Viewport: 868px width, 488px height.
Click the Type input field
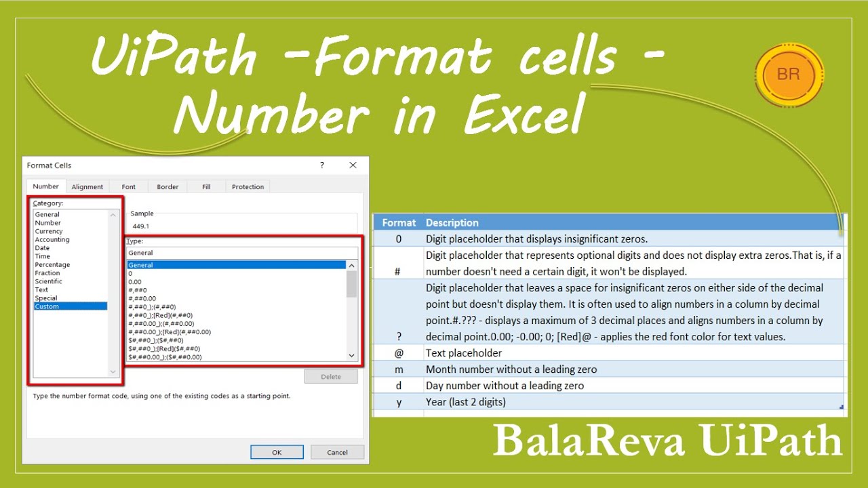(242, 253)
